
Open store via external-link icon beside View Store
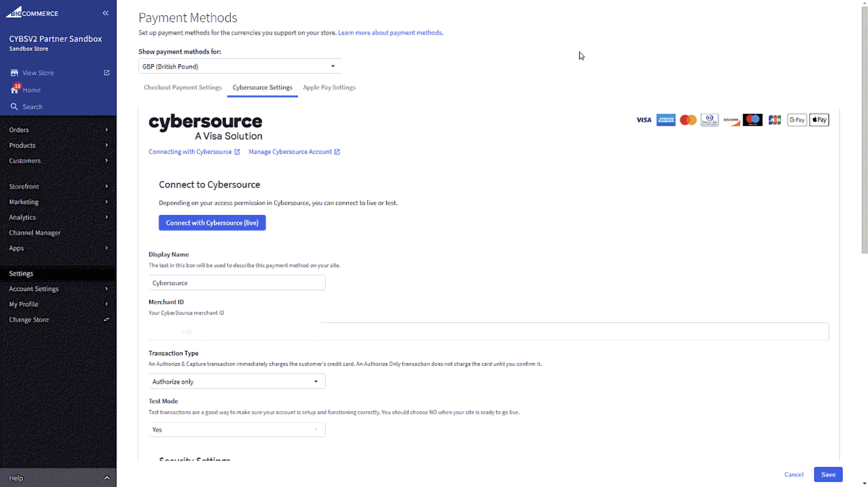click(106, 73)
